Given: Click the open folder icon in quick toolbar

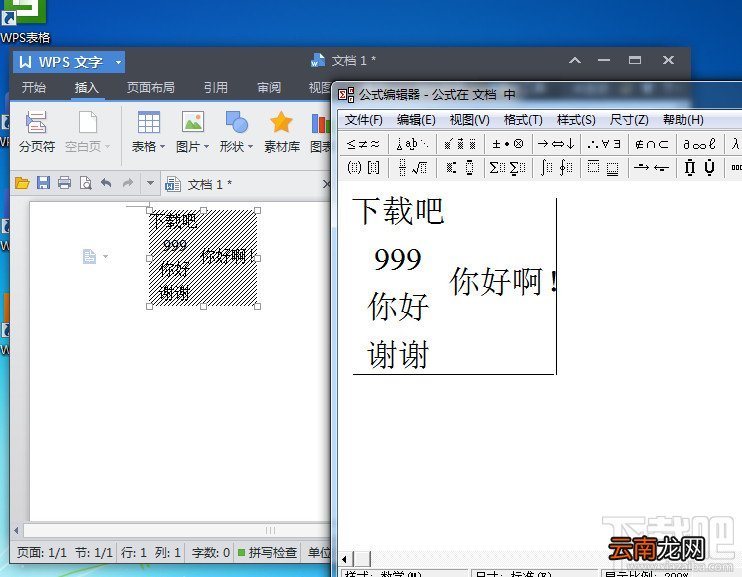Looking at the screenshot, I should pyautogui.click(x=22, y=183).
